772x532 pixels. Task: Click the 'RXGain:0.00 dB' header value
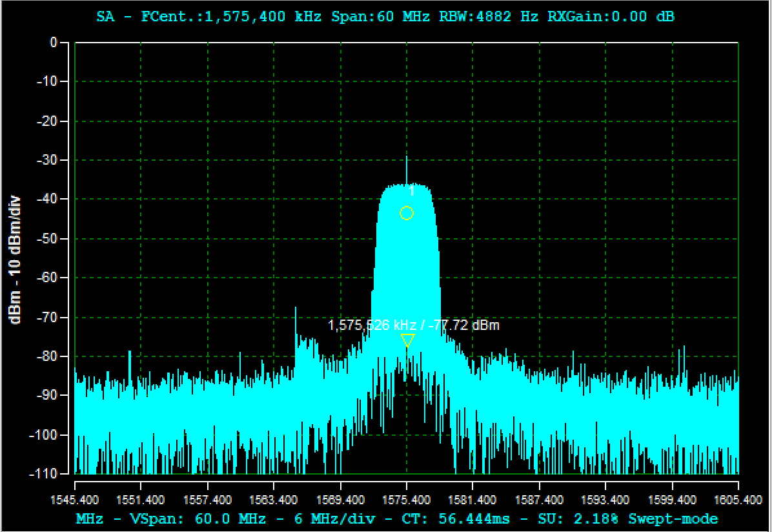click(x=611, y=17)
